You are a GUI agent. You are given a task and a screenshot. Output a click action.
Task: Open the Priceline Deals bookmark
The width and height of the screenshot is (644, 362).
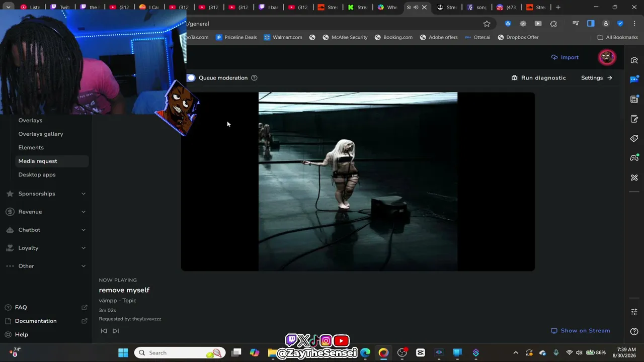coord(236,37)
